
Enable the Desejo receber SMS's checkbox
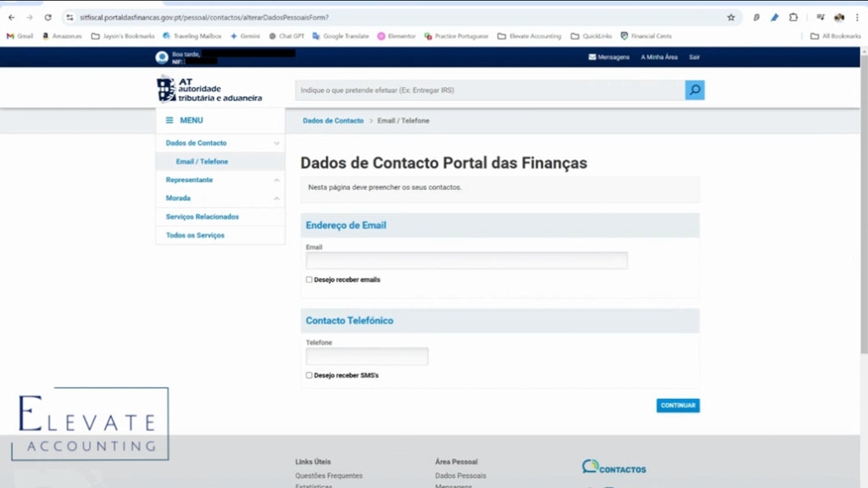click(309, 375)
